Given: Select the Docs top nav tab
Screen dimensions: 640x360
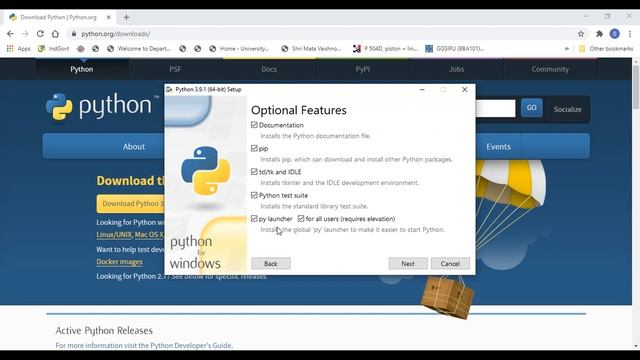Looking at the screenshot, I should pyautogui.click(x=269, y=69).
